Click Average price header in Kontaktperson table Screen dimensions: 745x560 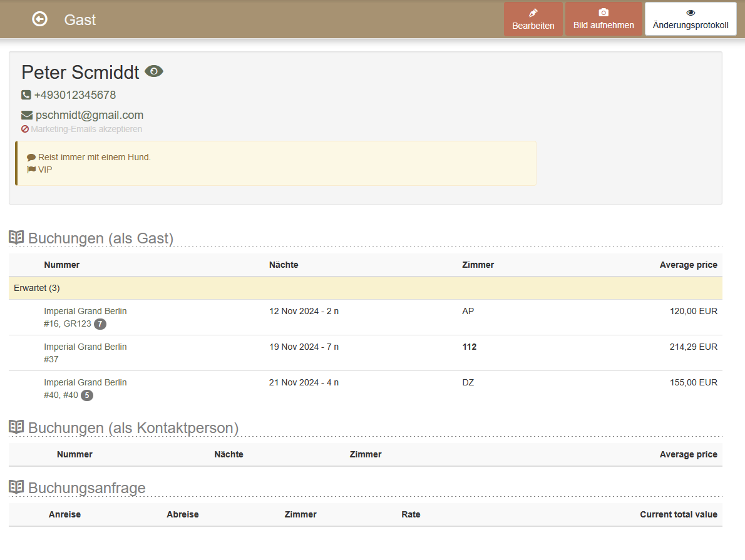(x=689, y=454)
